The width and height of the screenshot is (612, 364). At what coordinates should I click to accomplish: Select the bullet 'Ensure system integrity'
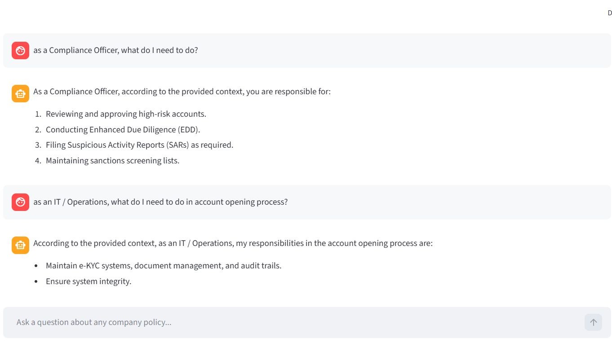tap(88, 281)
